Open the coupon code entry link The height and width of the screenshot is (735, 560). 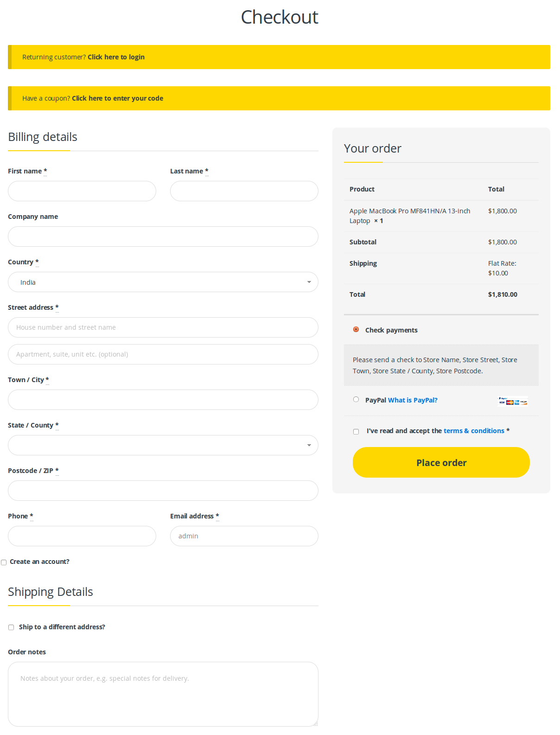117,98
